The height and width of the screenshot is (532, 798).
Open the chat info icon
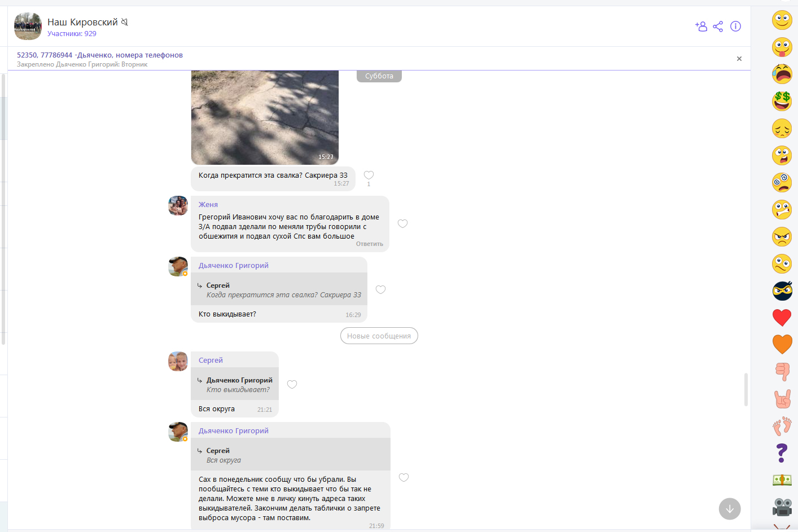pos(735,27)
